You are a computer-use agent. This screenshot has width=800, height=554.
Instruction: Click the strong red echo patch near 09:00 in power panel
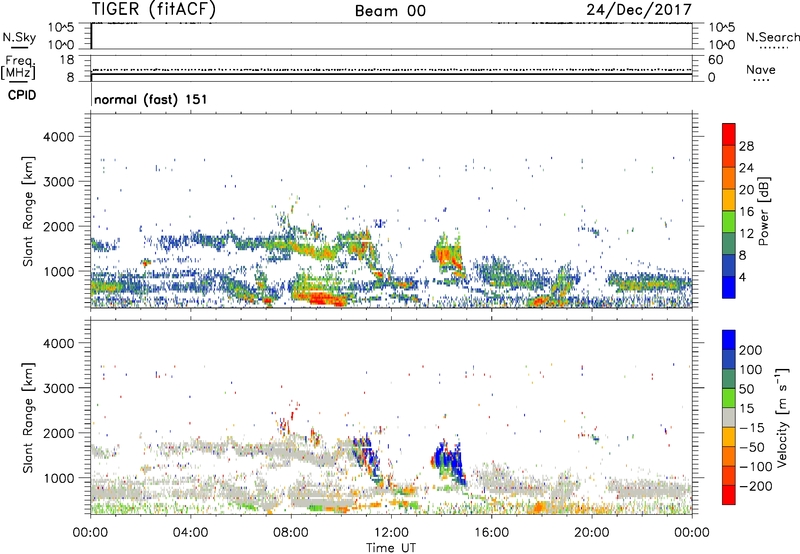[319, 298]
